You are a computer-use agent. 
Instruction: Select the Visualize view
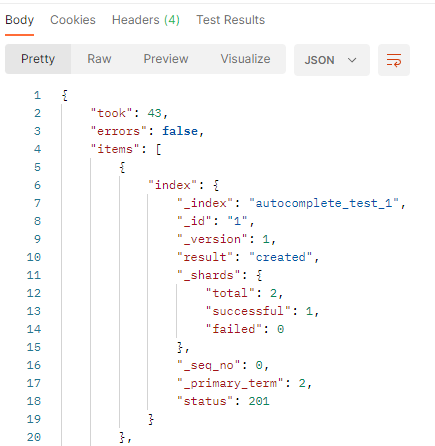tap(245, 59)
